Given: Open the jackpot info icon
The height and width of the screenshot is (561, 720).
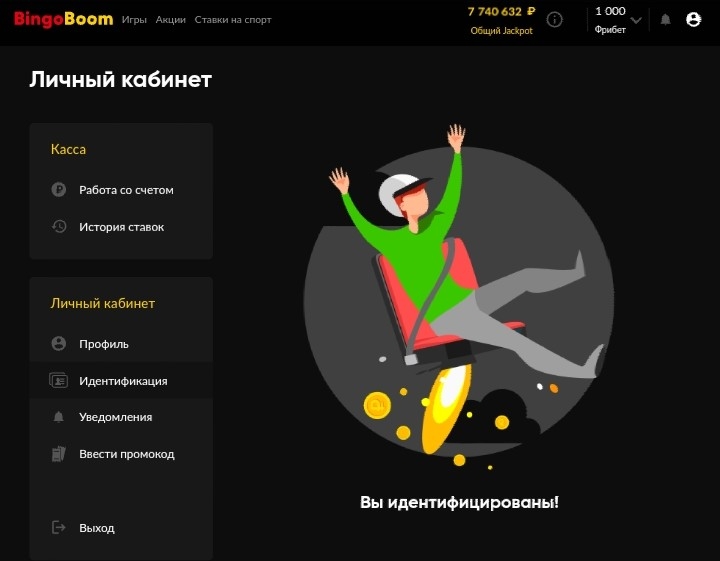Looking at the screenshot, I should (554, 20).
